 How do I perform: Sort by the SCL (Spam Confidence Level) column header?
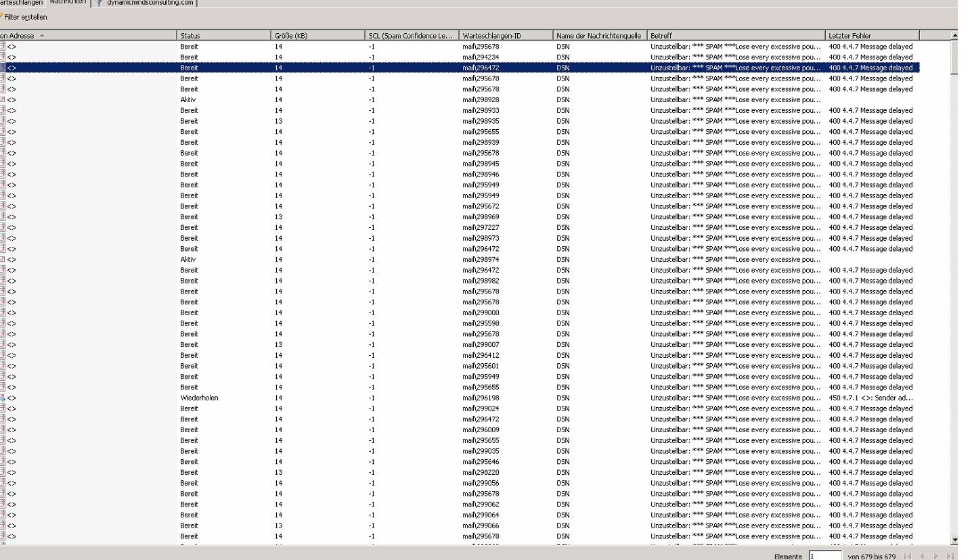point(412,35)
